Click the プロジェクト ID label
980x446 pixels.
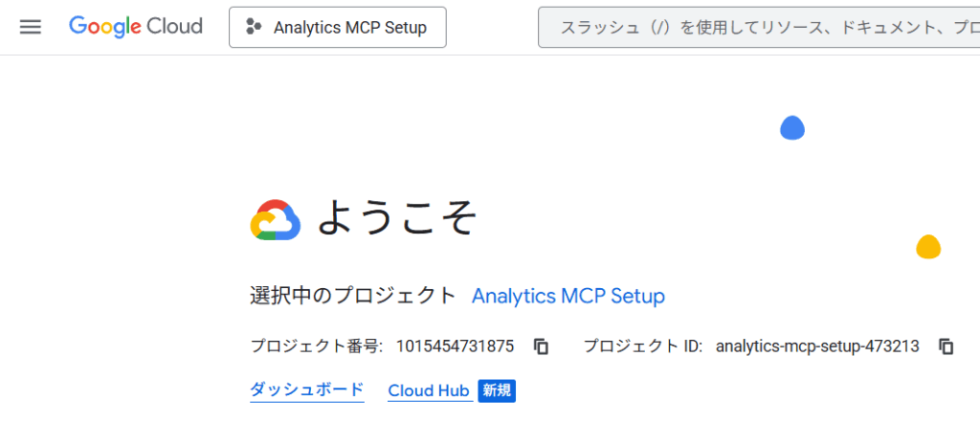[643, 346]
